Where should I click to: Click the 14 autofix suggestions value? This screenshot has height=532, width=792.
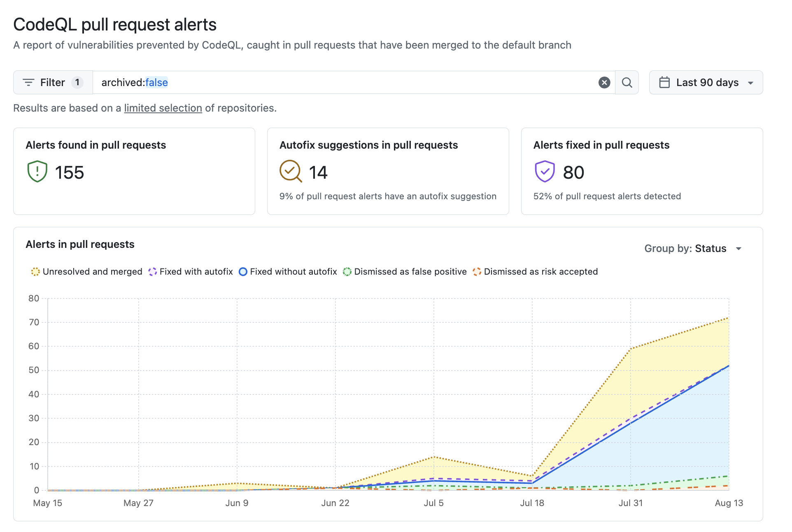tap(318, 173)
